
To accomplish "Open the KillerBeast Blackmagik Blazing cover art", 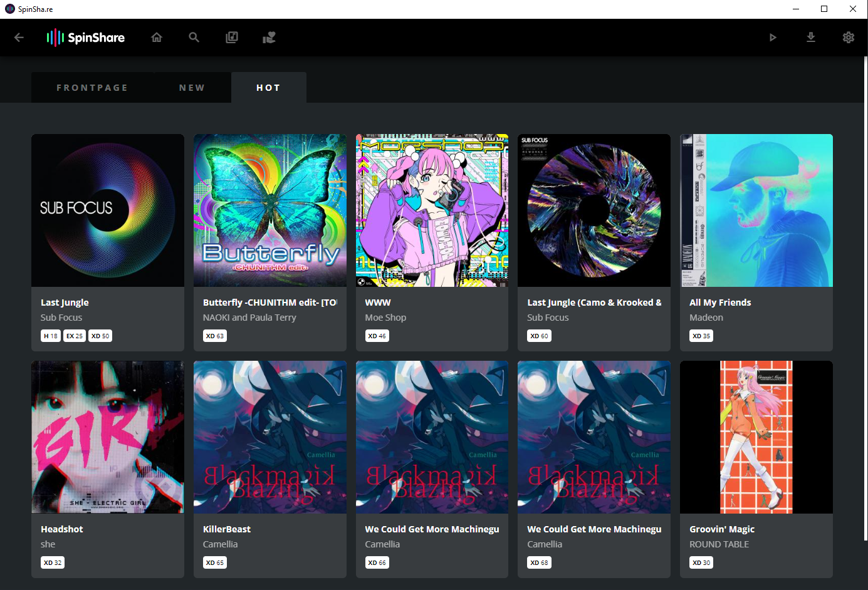I will point(270,437).
